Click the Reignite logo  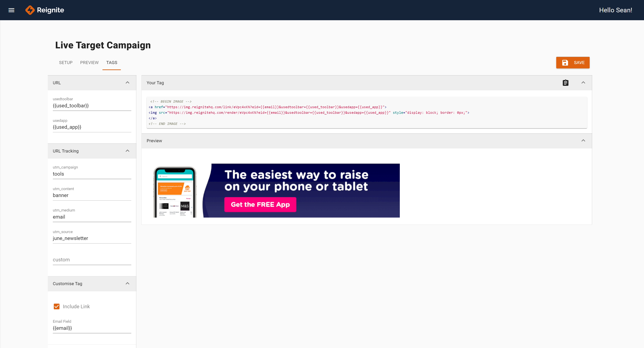click(x=45, y=10)
